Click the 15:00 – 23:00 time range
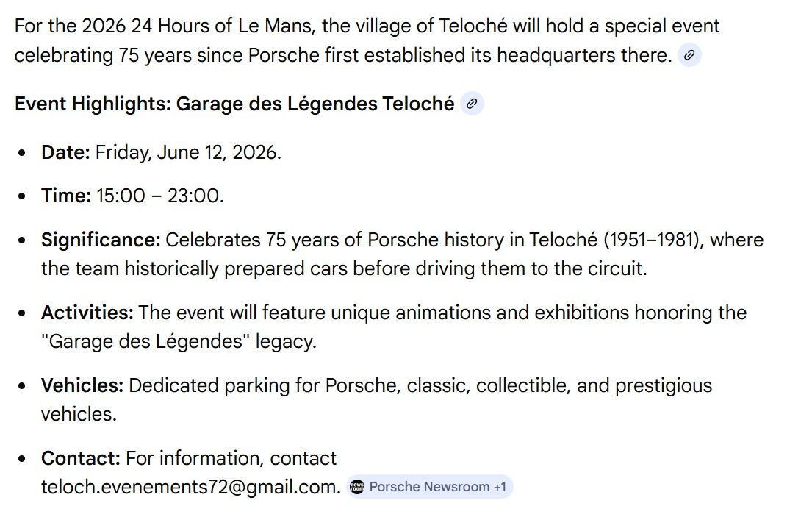This screenshot has height=506, width=812. click(160, 196)
